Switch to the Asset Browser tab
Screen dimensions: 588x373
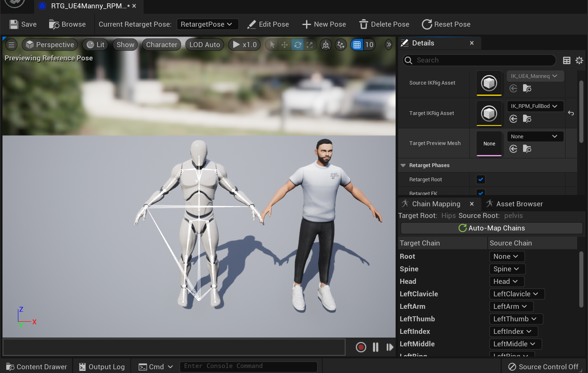click(x=518, y=204)
